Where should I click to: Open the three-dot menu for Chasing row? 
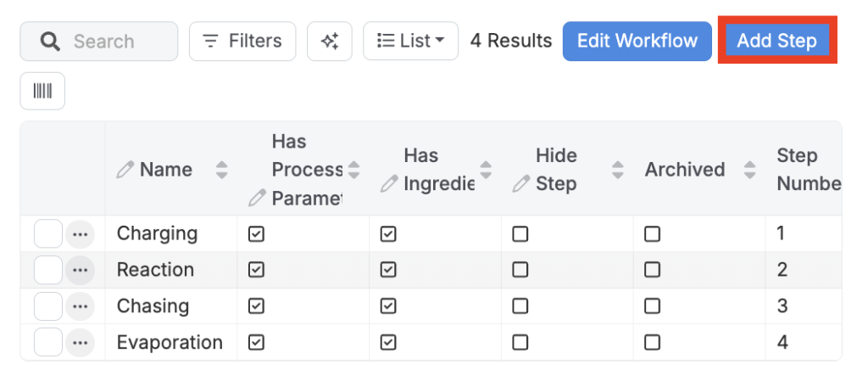pyautogui.click(x=81, y=306)
